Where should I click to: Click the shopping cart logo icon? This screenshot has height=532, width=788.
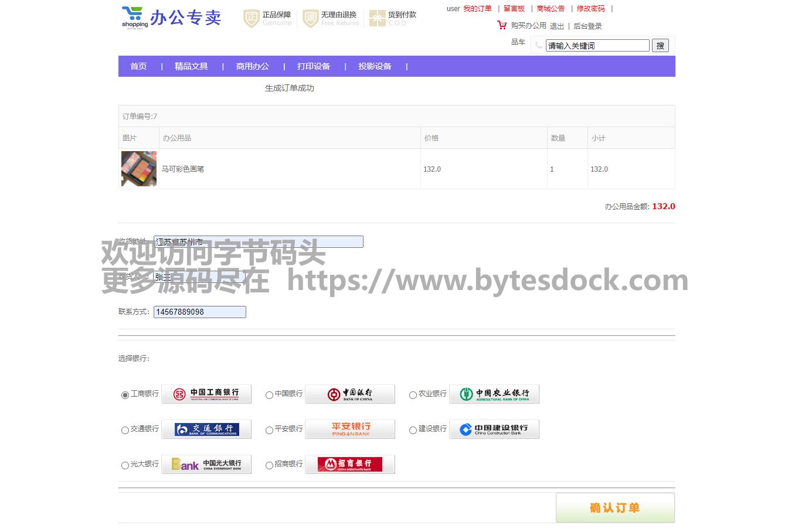coord(135,17)
